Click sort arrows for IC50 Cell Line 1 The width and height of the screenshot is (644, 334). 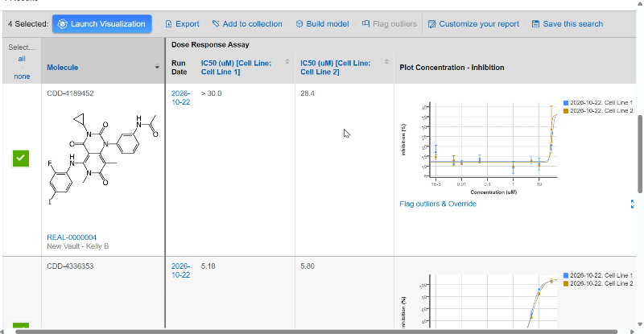tap(287, 62)
